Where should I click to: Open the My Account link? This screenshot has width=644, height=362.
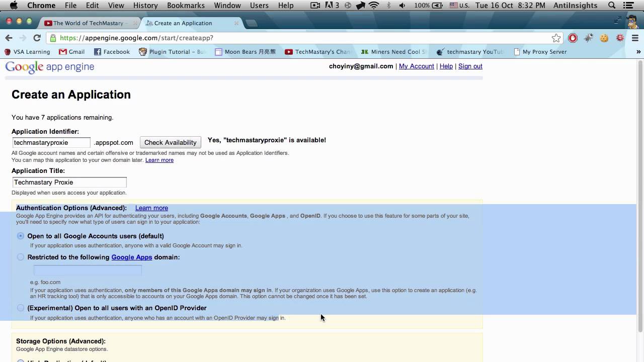tap(416, 66)
